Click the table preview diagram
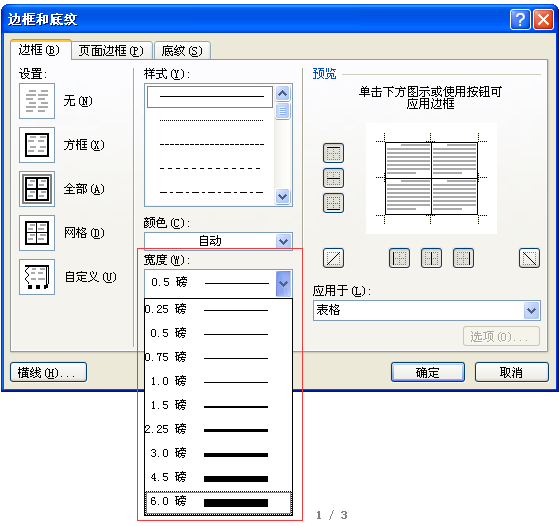This screenshot has width=559, height=526. [431, 178]
